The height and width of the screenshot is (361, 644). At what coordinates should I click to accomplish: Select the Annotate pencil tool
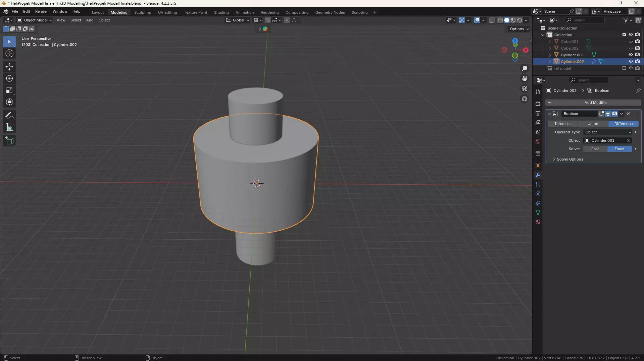(x=9, y=116)
